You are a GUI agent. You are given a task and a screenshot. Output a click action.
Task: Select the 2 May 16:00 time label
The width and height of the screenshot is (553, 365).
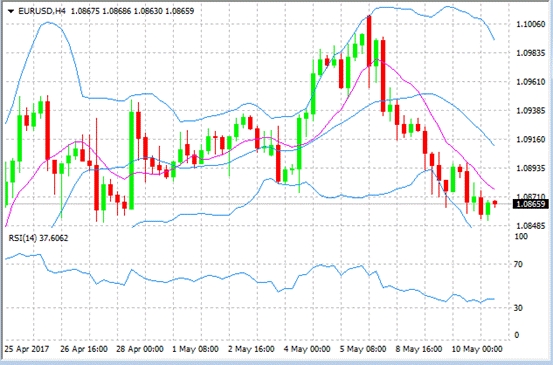click(251, 349)
